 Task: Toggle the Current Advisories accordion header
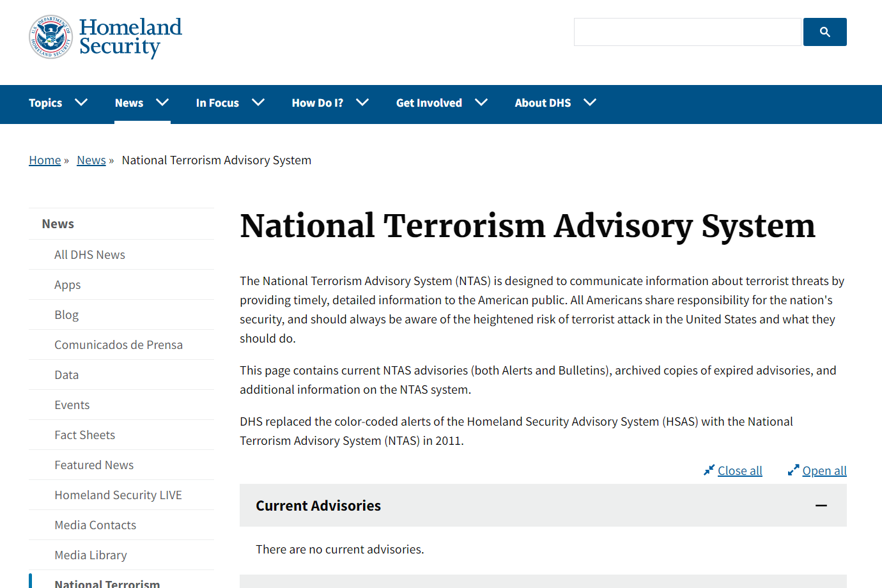coord(543,506)
